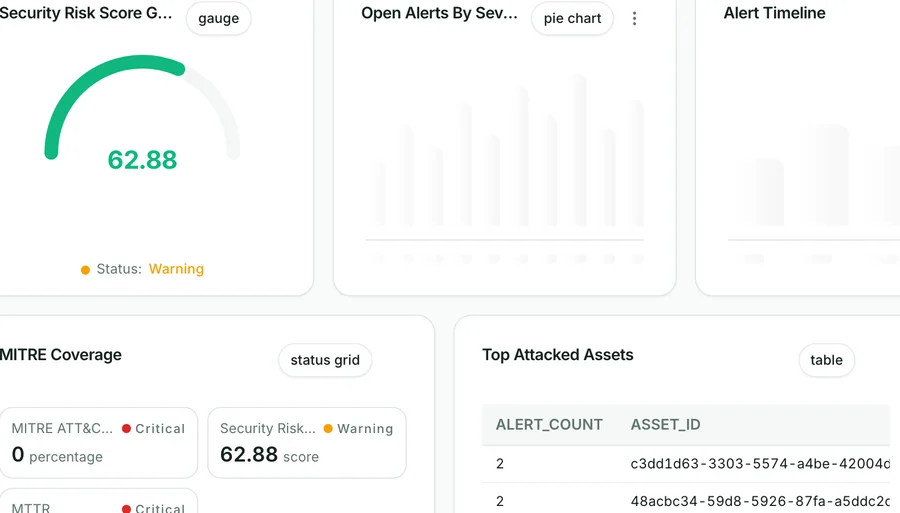Click the Warning status label under gauge
This screenshot has width=900, height=513.
coord(176,269)
